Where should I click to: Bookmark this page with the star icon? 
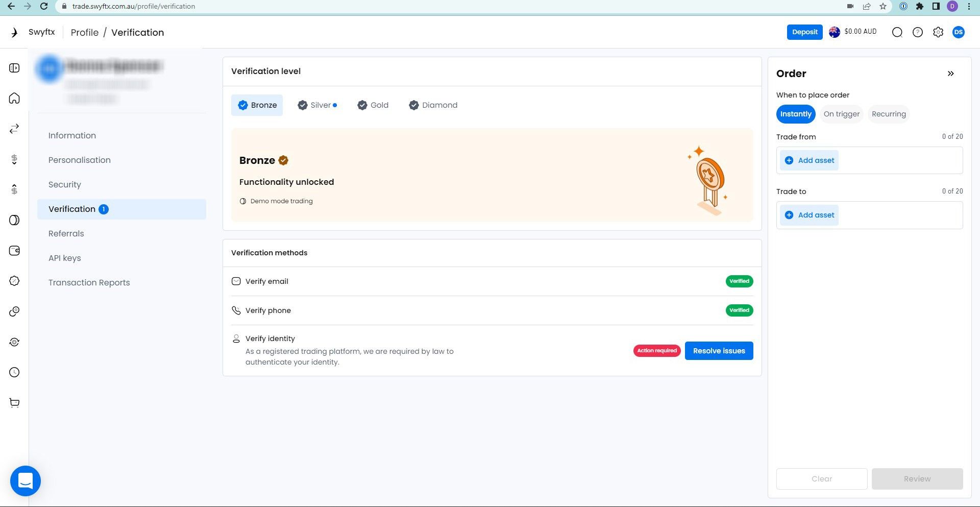[x=883, y=7]
